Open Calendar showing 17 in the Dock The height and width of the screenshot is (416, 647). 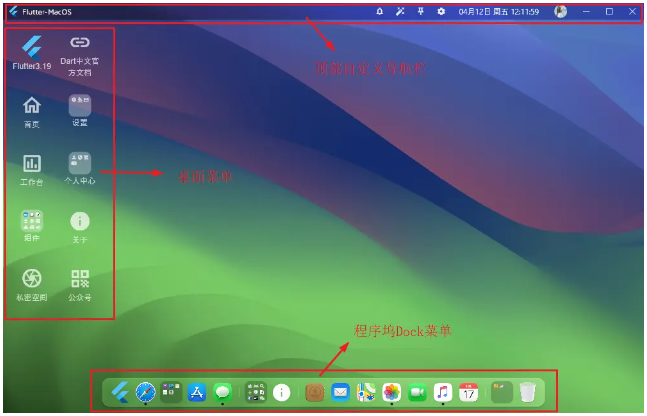click(468, 392)
